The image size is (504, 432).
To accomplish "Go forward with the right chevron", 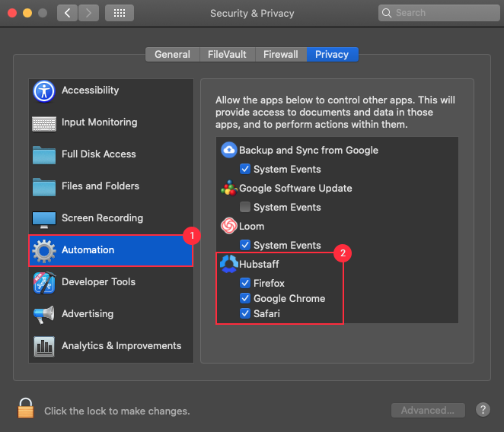I will (x=89, y=13).
